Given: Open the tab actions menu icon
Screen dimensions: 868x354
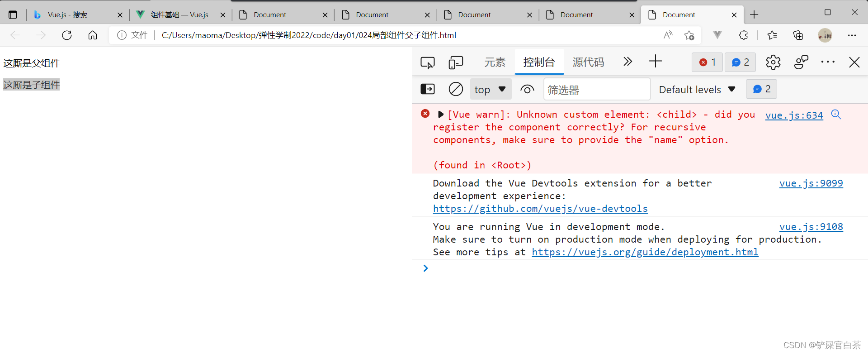Looking at the screenshot, I should point(13,15).
